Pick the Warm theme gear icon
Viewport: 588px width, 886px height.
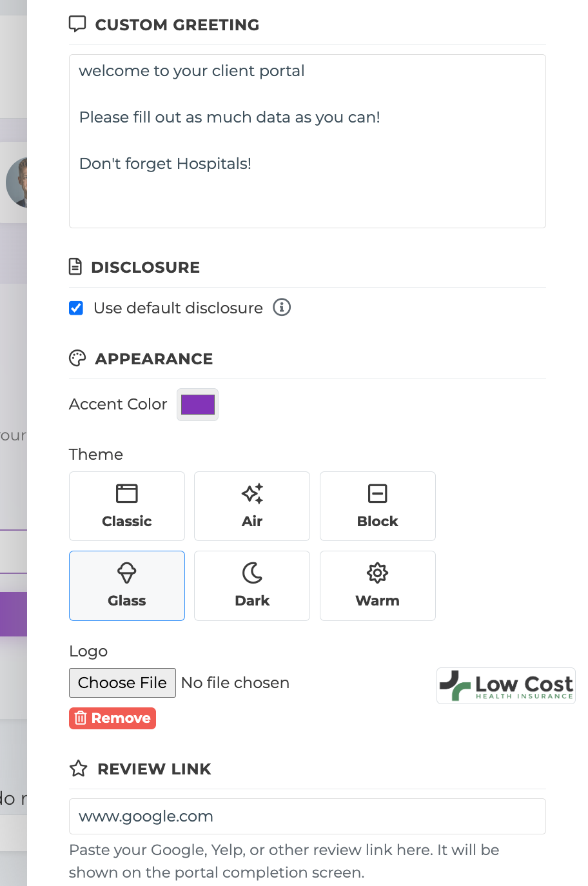click(378, 573)
